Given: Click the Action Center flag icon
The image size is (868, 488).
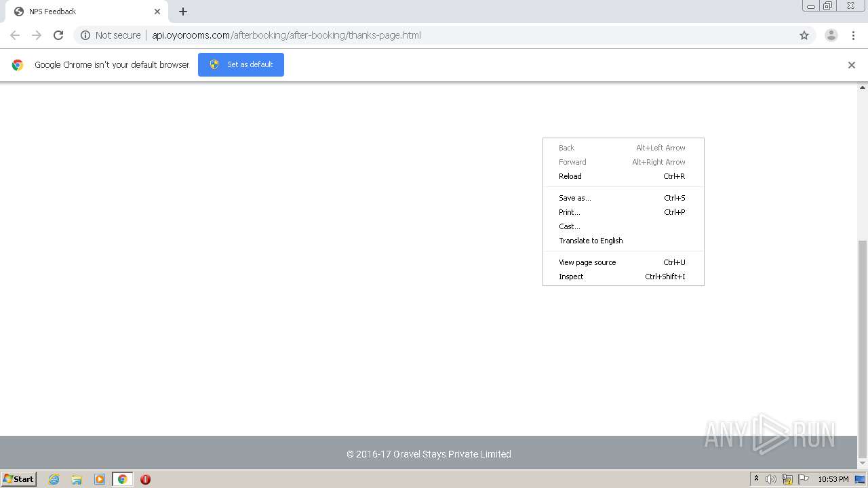Looking at the screenshot, I should [x=804, y=479].
